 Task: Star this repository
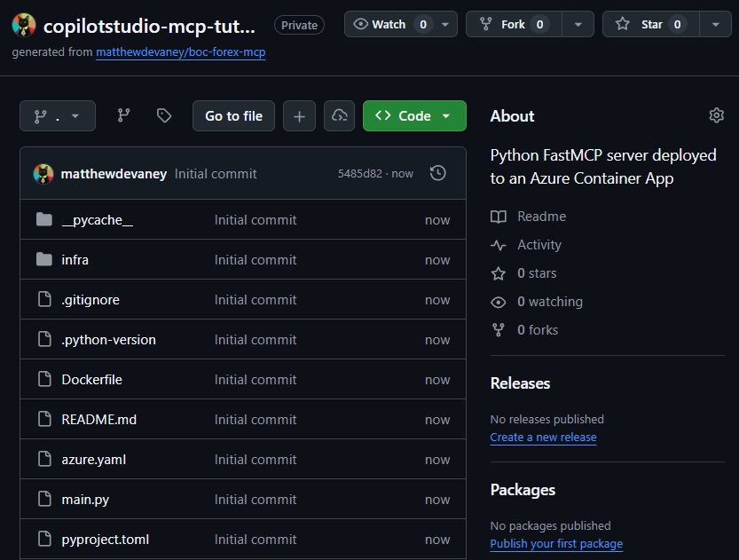click(x=651, y=24)
